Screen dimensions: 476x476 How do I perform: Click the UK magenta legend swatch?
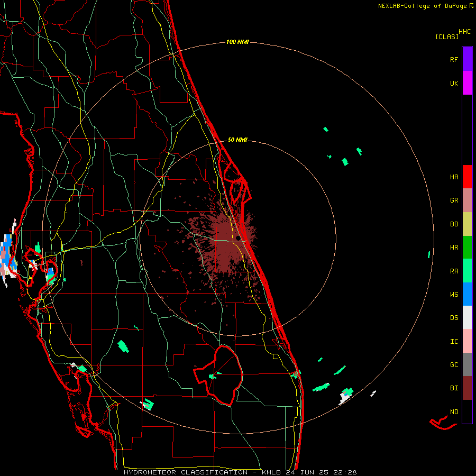click(x=467, y=83)
